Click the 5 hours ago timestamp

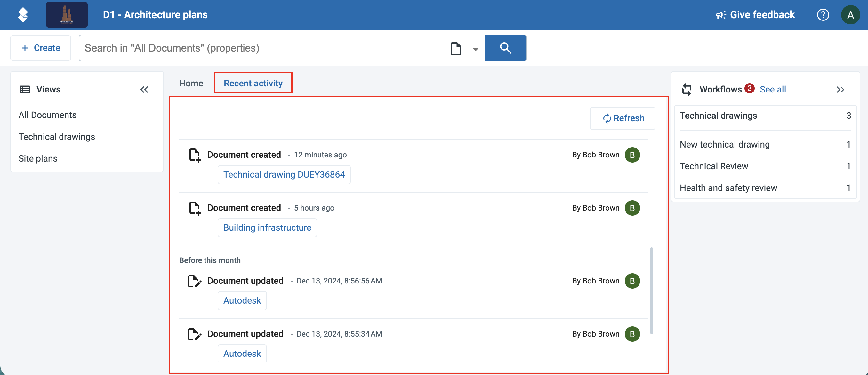point(314,208)
